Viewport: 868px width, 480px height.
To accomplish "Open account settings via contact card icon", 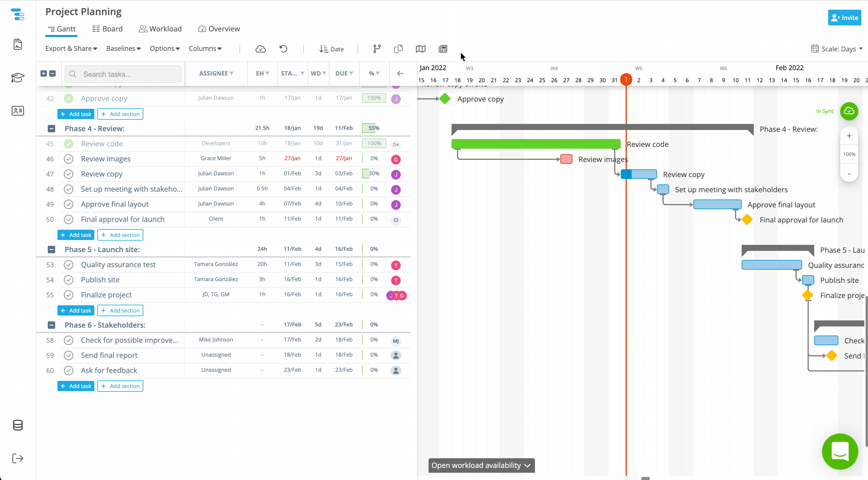I will [x=18, y=111].
